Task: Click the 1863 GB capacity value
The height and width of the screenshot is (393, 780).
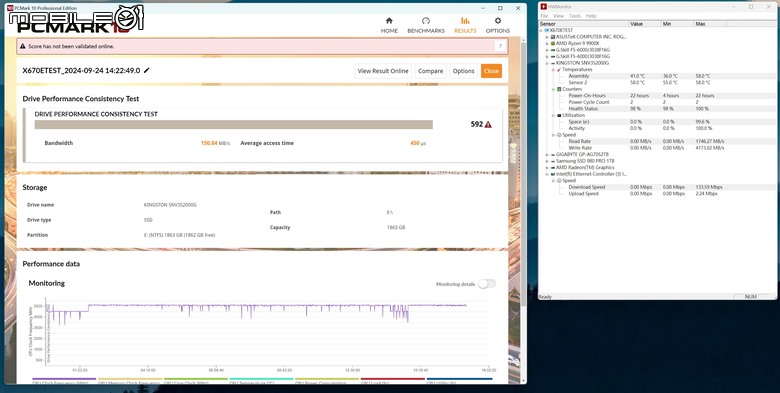Action: pyautogui.click(x=396, y=227)
